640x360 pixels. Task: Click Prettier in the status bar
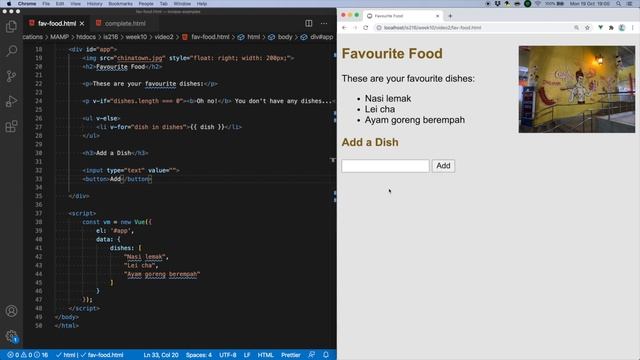coord(291,355)
